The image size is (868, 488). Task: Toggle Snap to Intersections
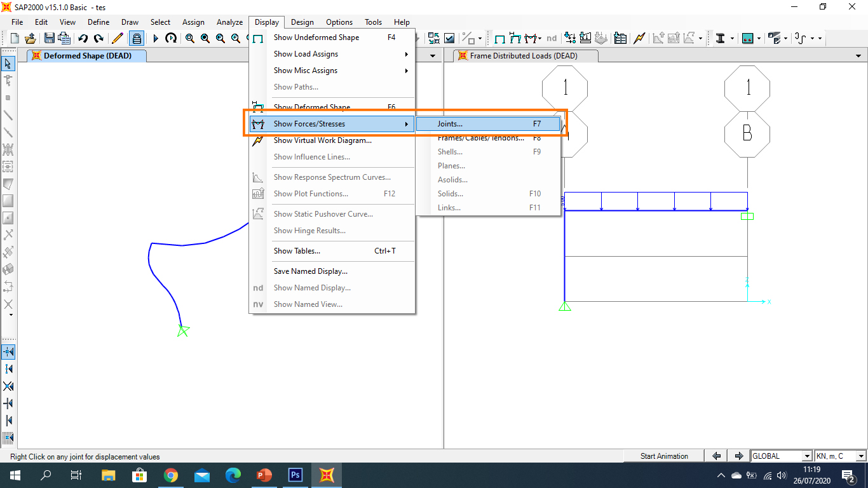point(8,386)
